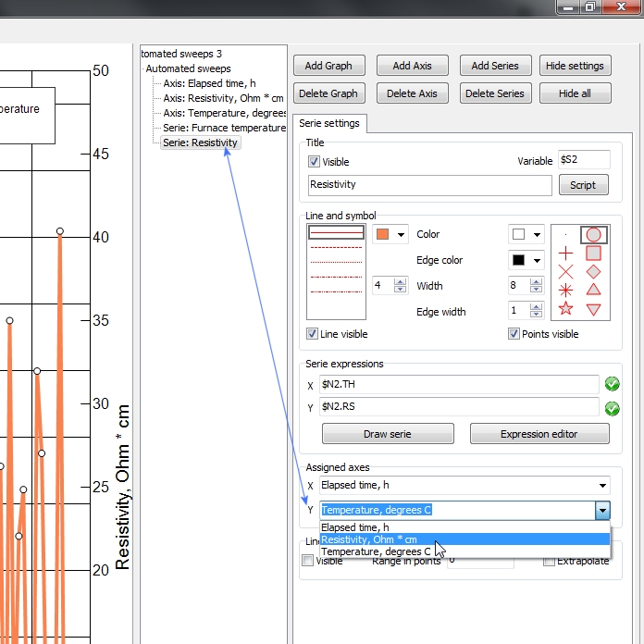Image resolution: width=644 pixels, height=644 pixels.
Task: Select Serie: Resistivity tree item
Action: 201,142
